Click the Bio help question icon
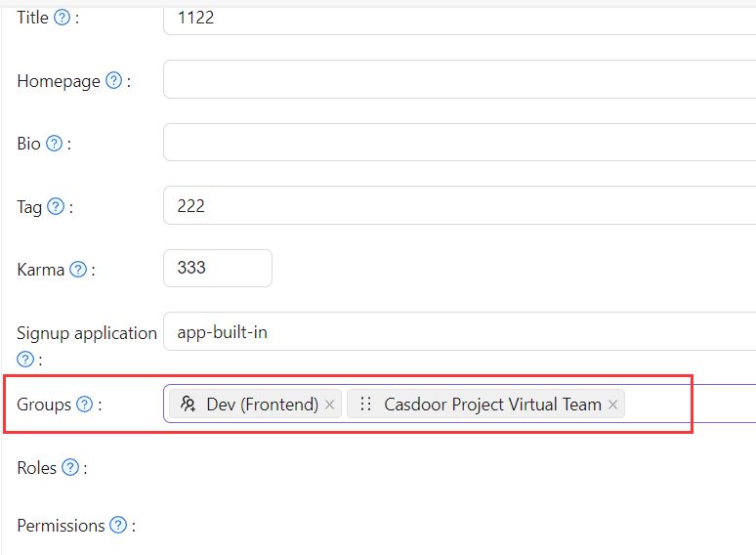The width and height of the screenshot is (756, 555). pos(55,144)
